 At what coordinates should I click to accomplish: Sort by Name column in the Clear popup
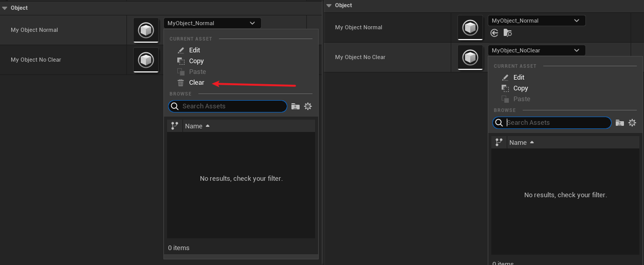tap(194, 126)
